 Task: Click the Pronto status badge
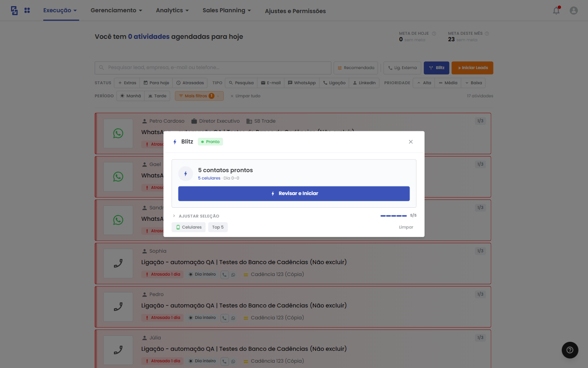pos(210,142)
